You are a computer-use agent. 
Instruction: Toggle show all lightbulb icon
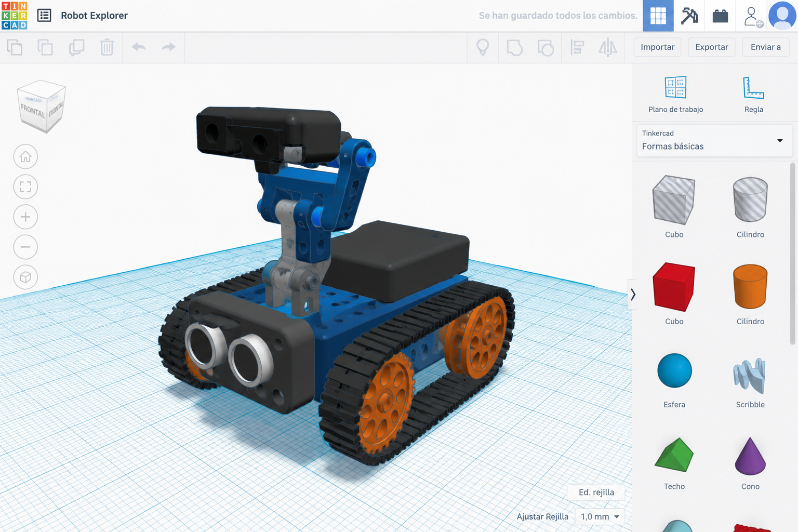(483, 47)
